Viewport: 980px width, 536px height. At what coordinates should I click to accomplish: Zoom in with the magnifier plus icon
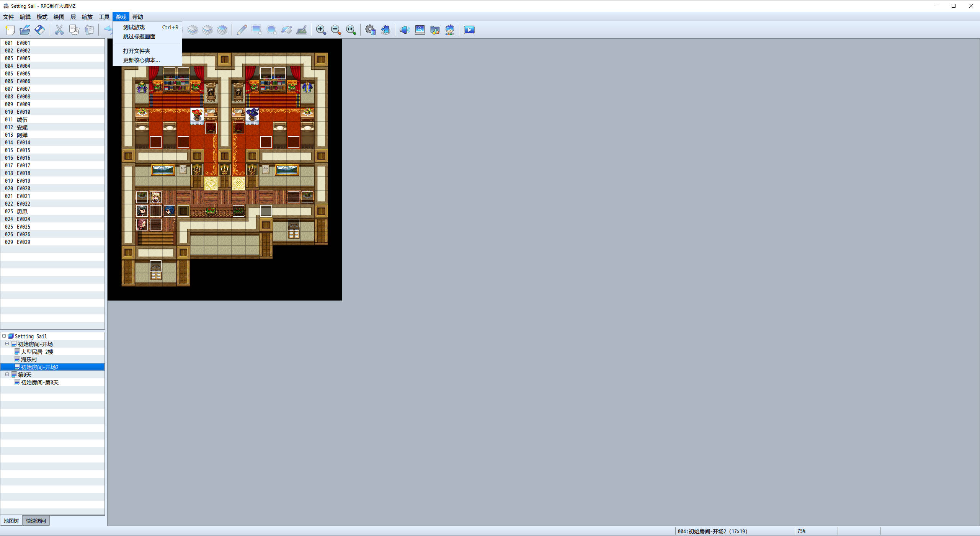point(321,30)
